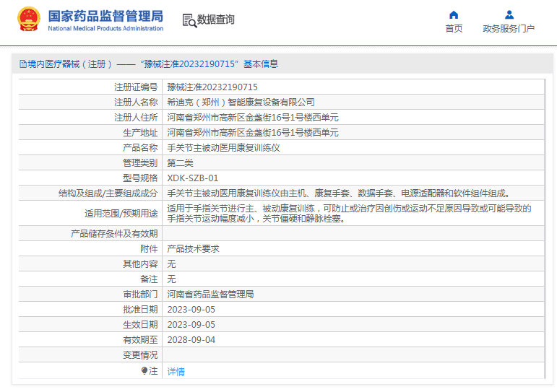Click National Medical Products Administration text
The width and height of the screenshot is (557, 392).
click(105, 28)
